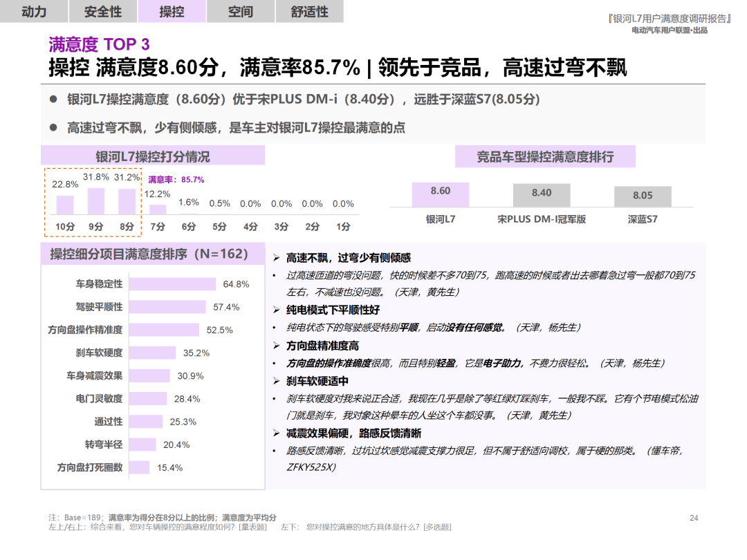
Task: Click the 减震效果偏硬，路感反馈清晰 heading
Action: [x=353, y=433]
